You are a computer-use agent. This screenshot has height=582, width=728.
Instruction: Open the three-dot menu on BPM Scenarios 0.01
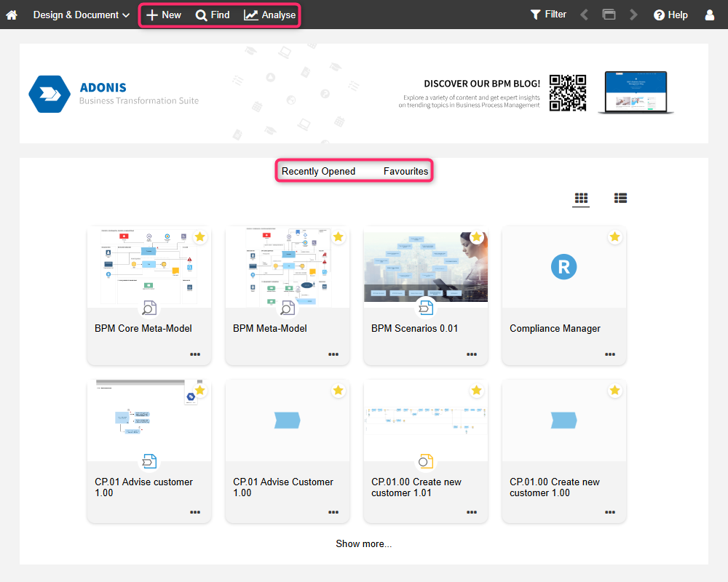click(472, 354)
